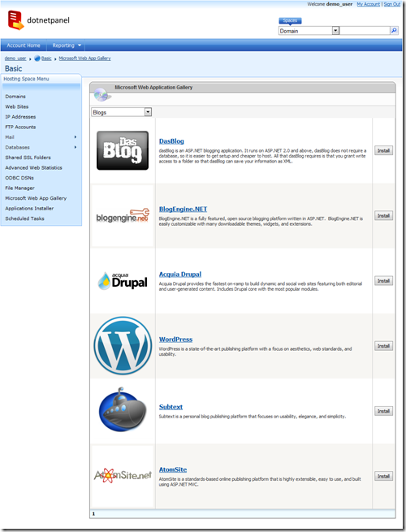Open the Acquia Drupal logo thumbnail
This screenshot has height=532, width=406.
(x=123, y=281)
